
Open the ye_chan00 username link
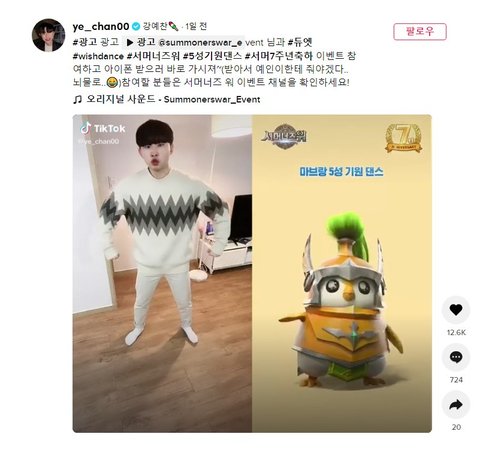tap(101, 26)
